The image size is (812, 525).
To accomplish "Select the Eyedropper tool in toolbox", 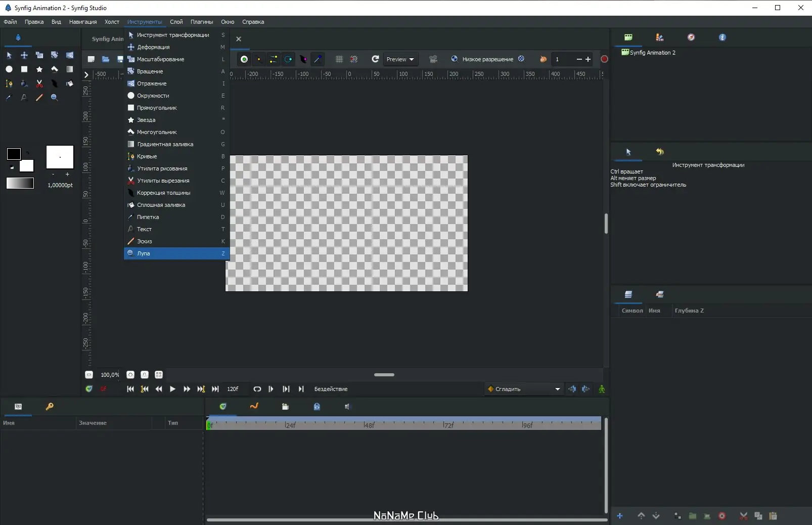I will [9, 98].
